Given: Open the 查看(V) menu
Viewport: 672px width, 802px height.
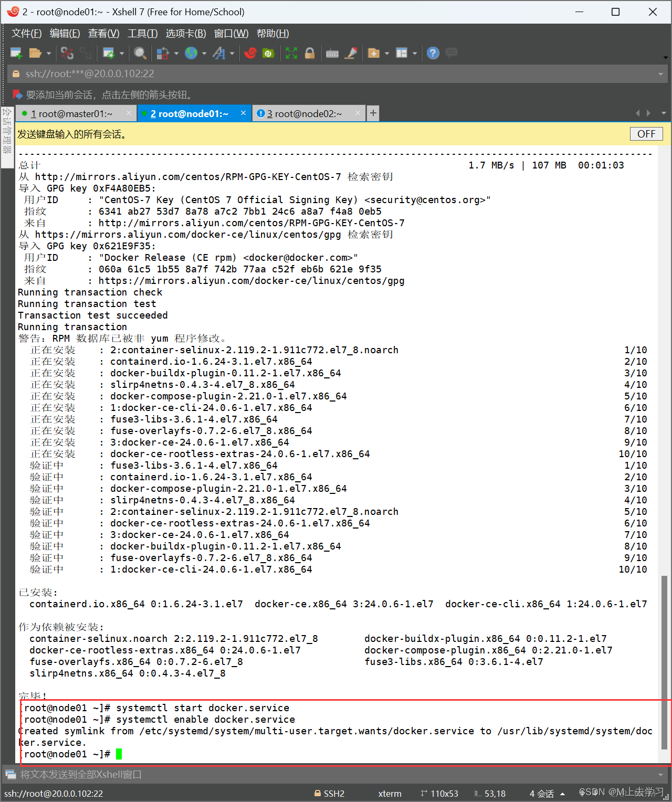Looking at the screenshot, I should pos(103,34).
